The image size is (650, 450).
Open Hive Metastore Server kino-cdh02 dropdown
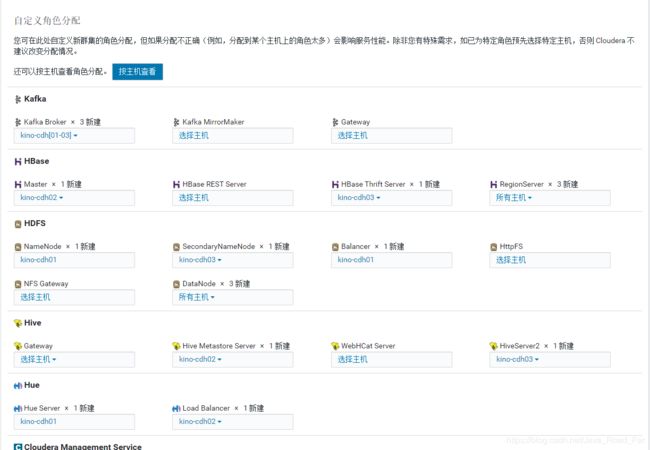233,359
